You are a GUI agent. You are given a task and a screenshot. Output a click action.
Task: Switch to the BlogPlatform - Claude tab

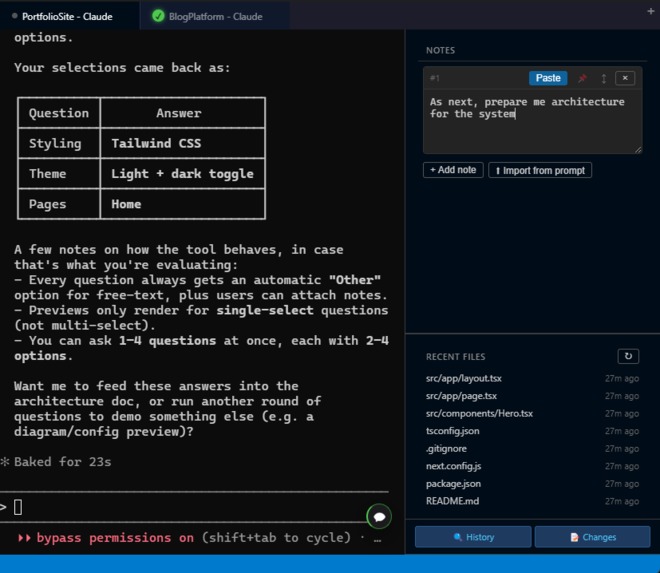214,16
